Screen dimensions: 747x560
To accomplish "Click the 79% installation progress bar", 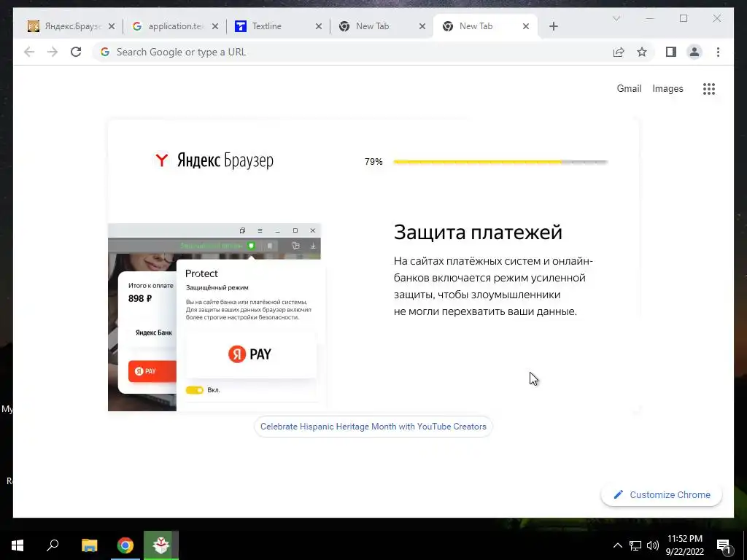I will [500, 162].
